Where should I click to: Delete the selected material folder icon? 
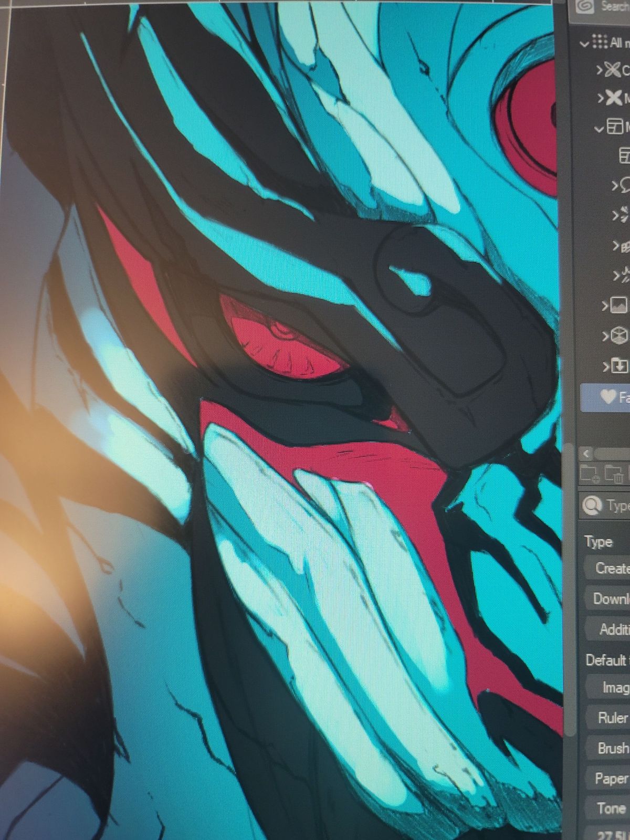pos(613,475)
